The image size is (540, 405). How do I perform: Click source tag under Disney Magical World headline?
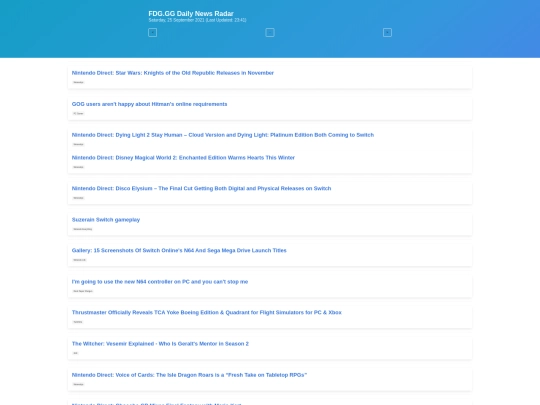pos(79,167)
